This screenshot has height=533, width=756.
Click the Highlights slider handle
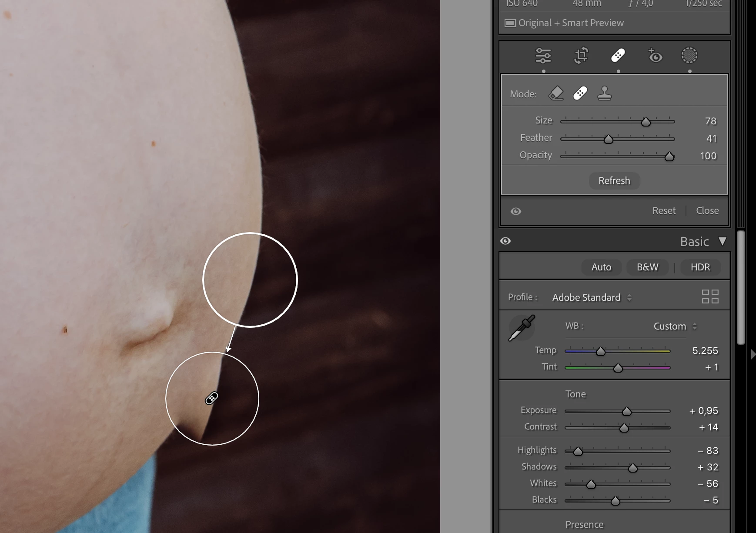(x=578, y=452)
